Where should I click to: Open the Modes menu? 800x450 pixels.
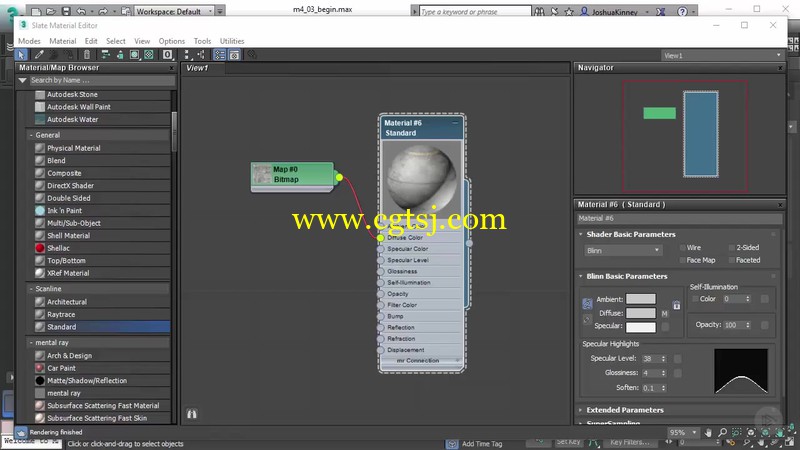pos(29,41)
